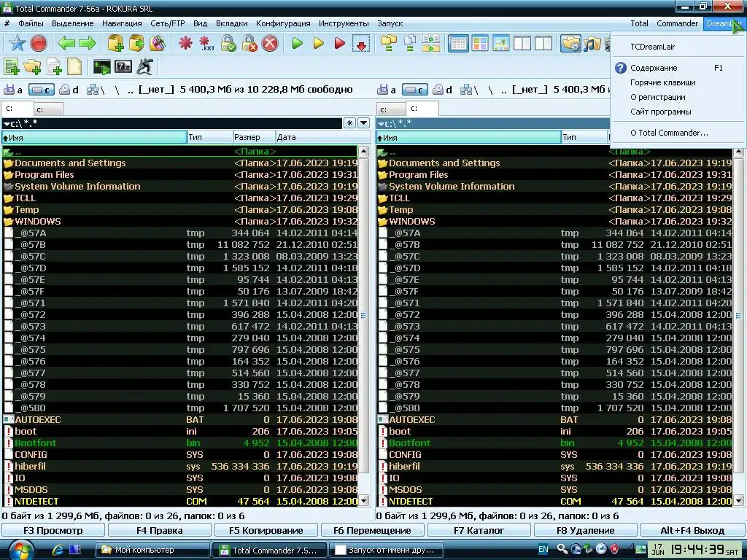Click the blank notepad page icon

point(74,66)
